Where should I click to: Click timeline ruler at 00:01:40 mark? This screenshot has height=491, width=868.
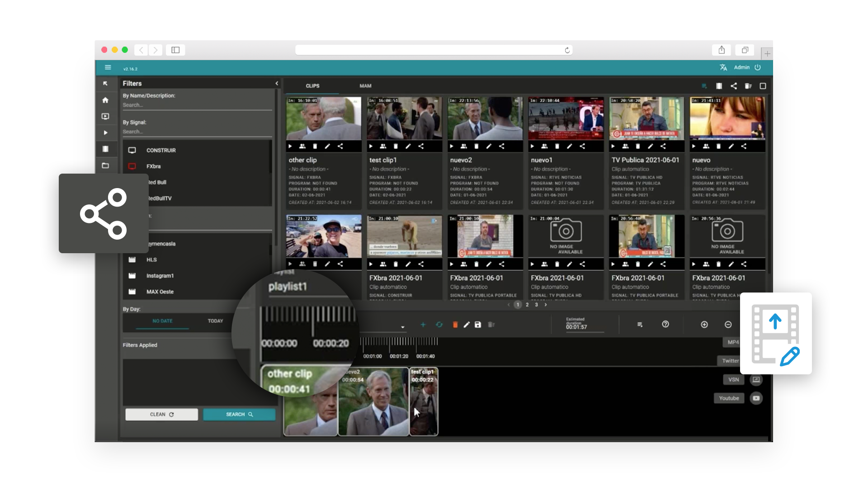(x=425, y=356)
